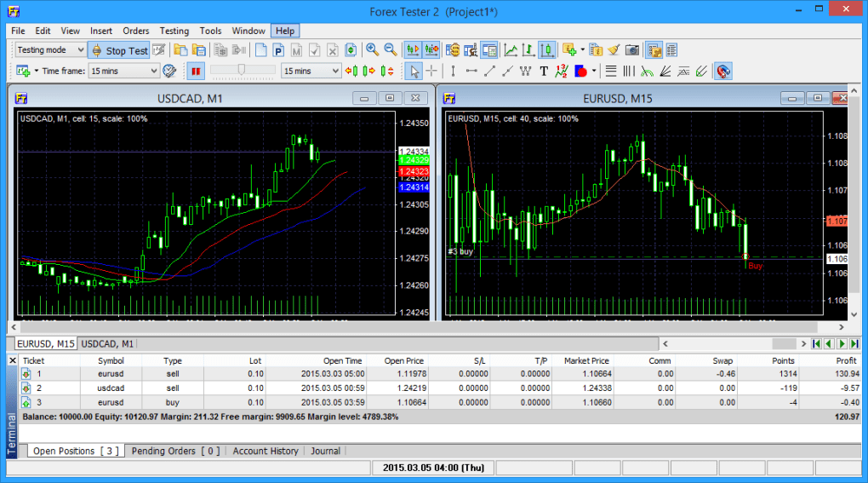Select the Text label drawing tool

(544, 71)
